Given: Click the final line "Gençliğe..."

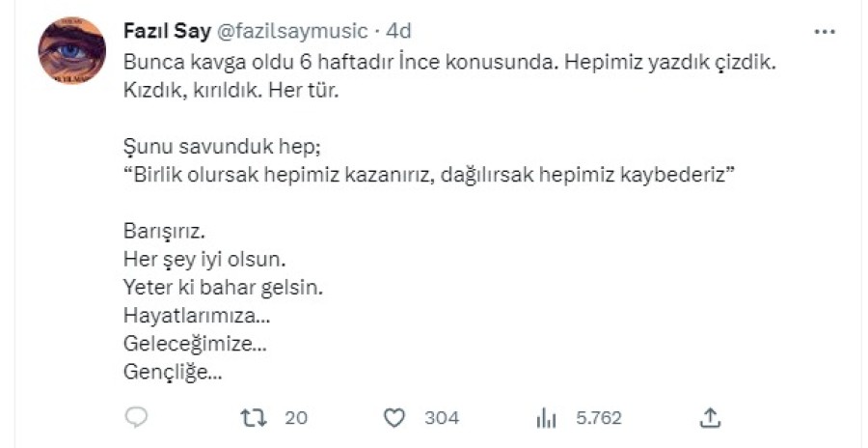Looking at the screenshot, I should (x=174, y=370).
